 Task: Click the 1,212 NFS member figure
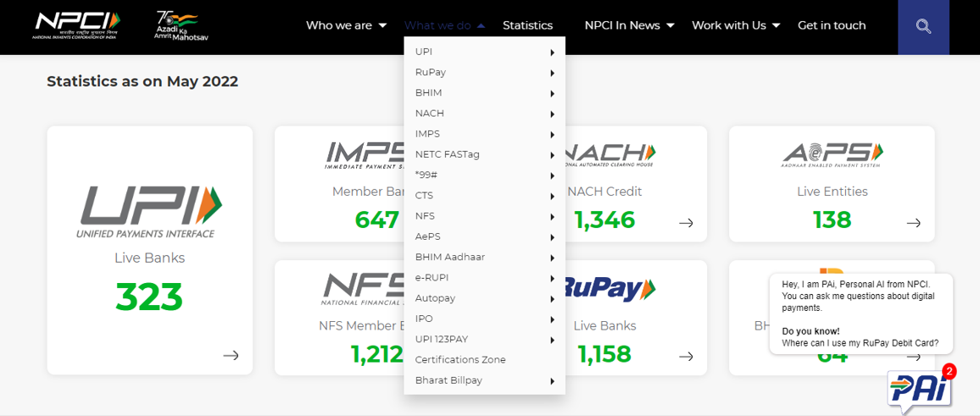377,355
